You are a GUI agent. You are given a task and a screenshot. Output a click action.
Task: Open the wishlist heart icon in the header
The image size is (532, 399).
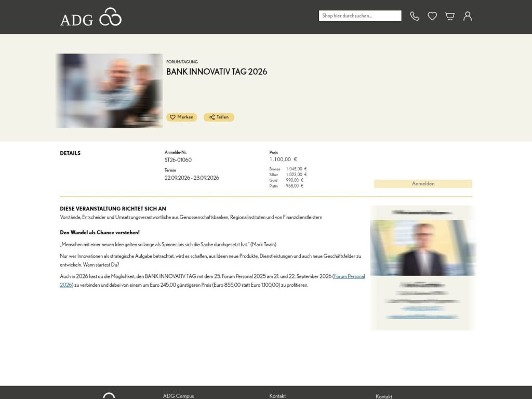pyautogui.click(x=432, y=16)
